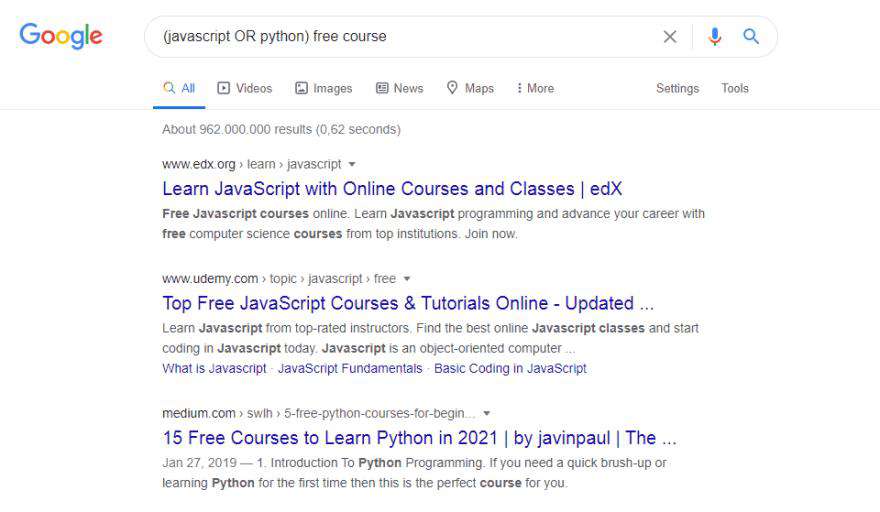The image size is (880, 512).
Task: Open the News tab
Action: coord(400,88)
